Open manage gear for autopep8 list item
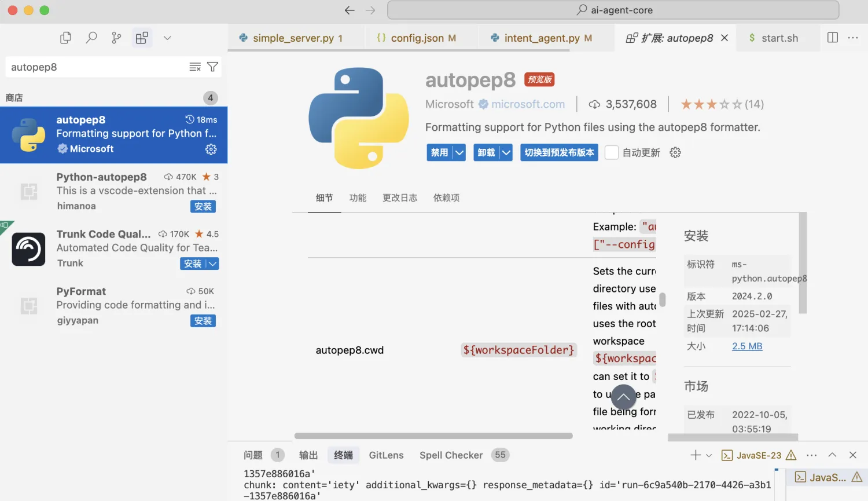This screenshot has height=501, width=868. pos(211,149)
